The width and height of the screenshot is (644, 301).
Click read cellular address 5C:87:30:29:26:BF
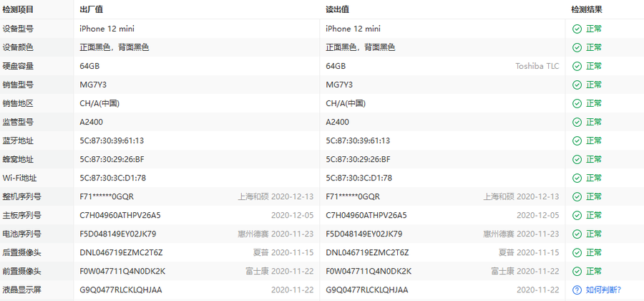pos(358,160)
